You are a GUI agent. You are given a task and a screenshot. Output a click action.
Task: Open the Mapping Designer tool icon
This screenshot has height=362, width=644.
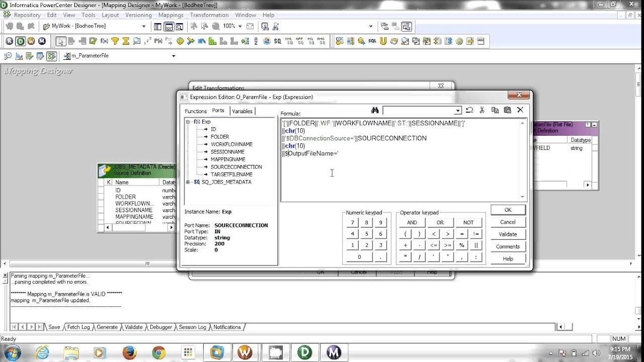(x=51, y=56)
